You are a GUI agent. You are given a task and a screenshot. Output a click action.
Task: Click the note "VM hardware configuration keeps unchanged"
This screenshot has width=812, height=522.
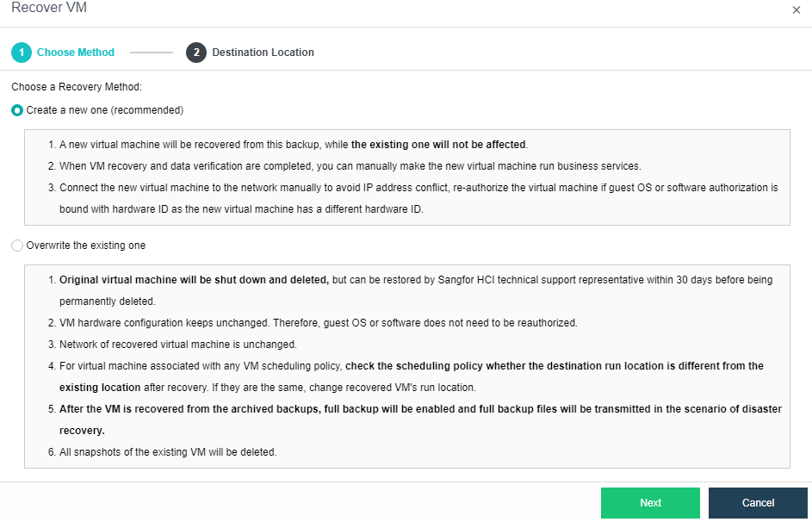coord(318,323)
